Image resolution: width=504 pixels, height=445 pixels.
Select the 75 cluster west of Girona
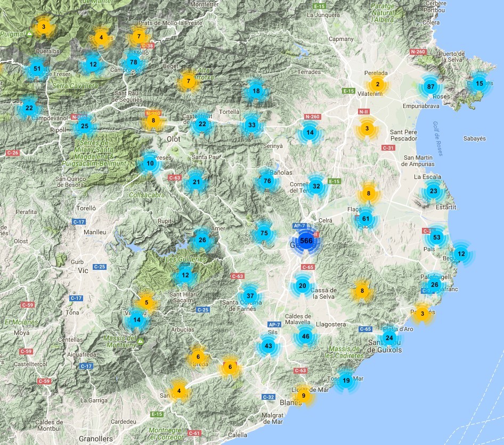[x=264, y=233]
